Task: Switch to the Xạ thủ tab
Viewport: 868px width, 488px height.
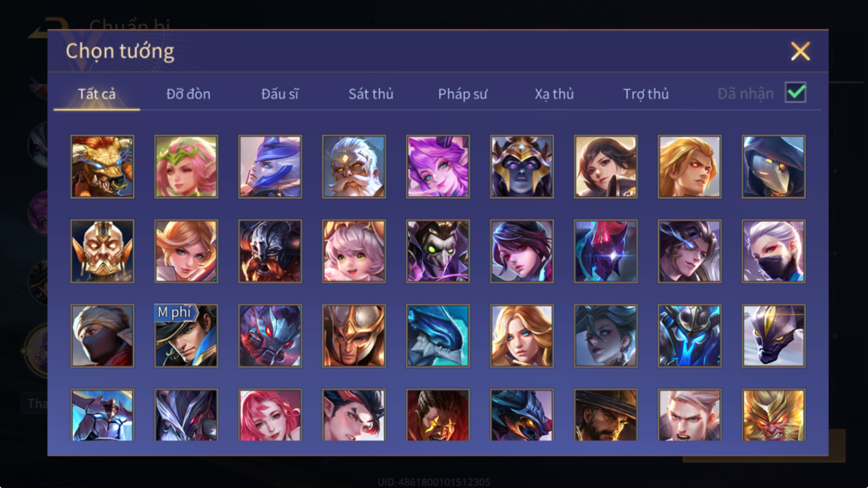Action: click(x=555, y=94)
